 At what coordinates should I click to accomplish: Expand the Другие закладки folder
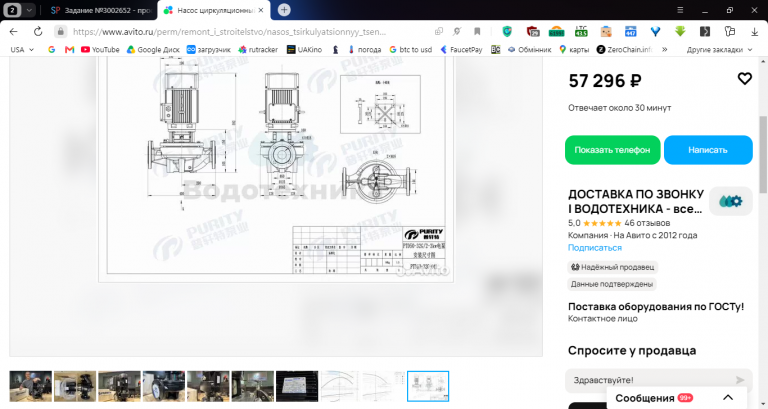point(720,49)
